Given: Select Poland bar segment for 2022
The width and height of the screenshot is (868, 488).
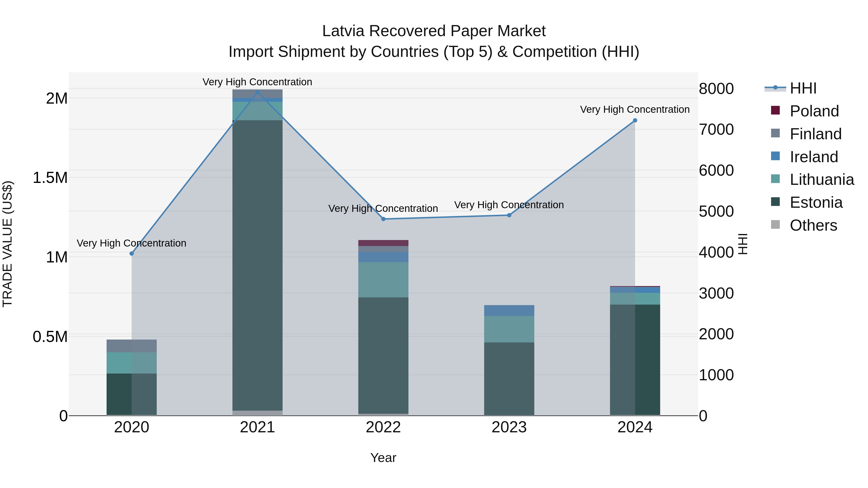Looking at the screenshot, I should tap(383, 243).
